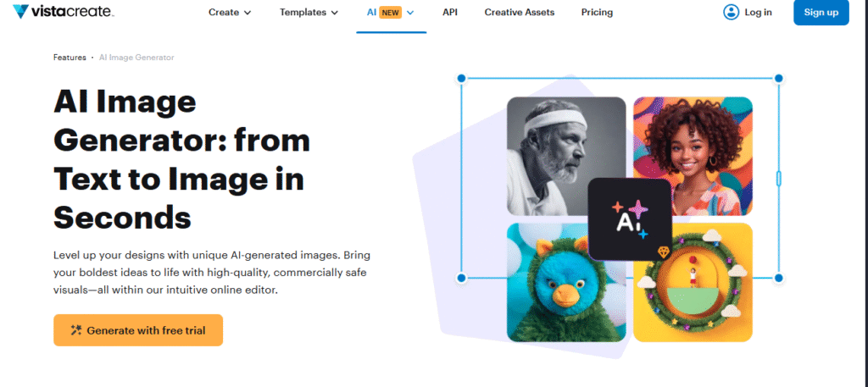Click the user profile icon by Log in
This screenshot has width=868, height=387.
[732, 12]
